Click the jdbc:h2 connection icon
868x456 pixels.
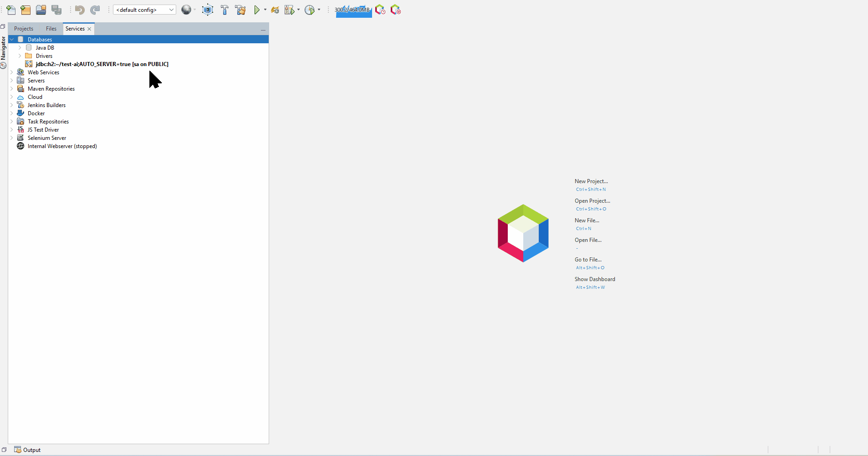point(29,64)
